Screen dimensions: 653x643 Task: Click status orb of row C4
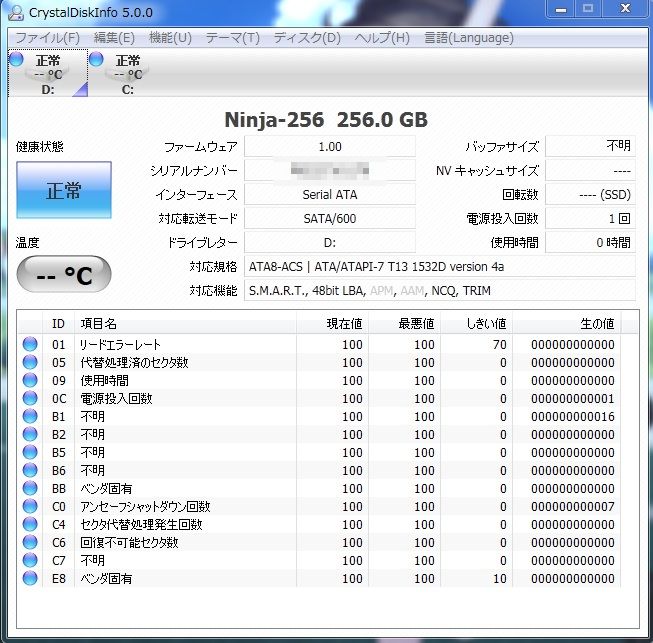(x=30, y=524)
